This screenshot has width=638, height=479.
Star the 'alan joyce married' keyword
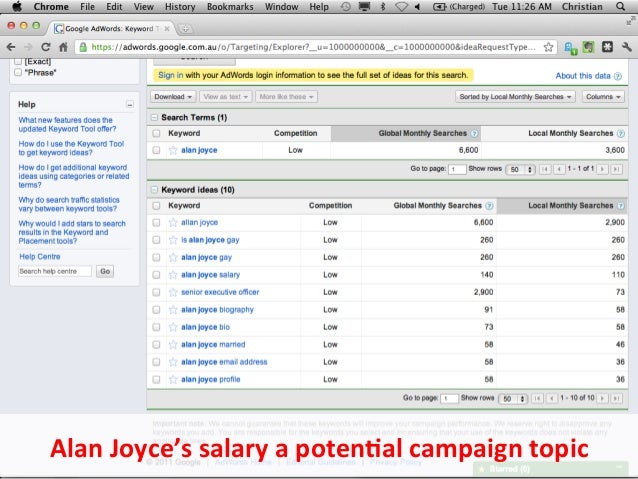click(173, 345)
